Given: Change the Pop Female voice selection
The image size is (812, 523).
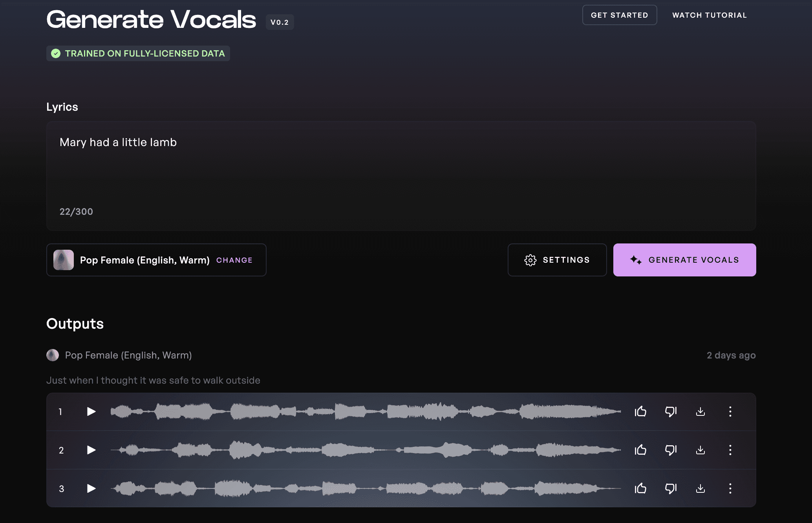Looking at the screenshot, I should [234, 260].
